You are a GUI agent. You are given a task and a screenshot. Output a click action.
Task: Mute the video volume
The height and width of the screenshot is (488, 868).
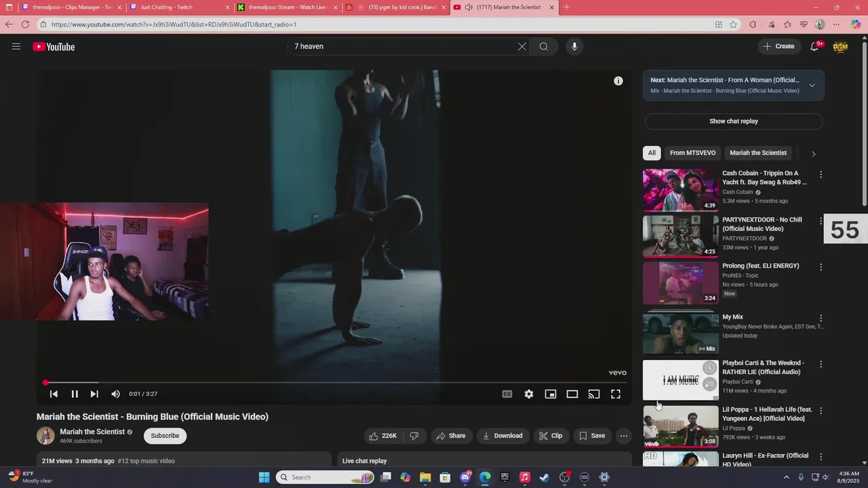(x=116, y=394)
